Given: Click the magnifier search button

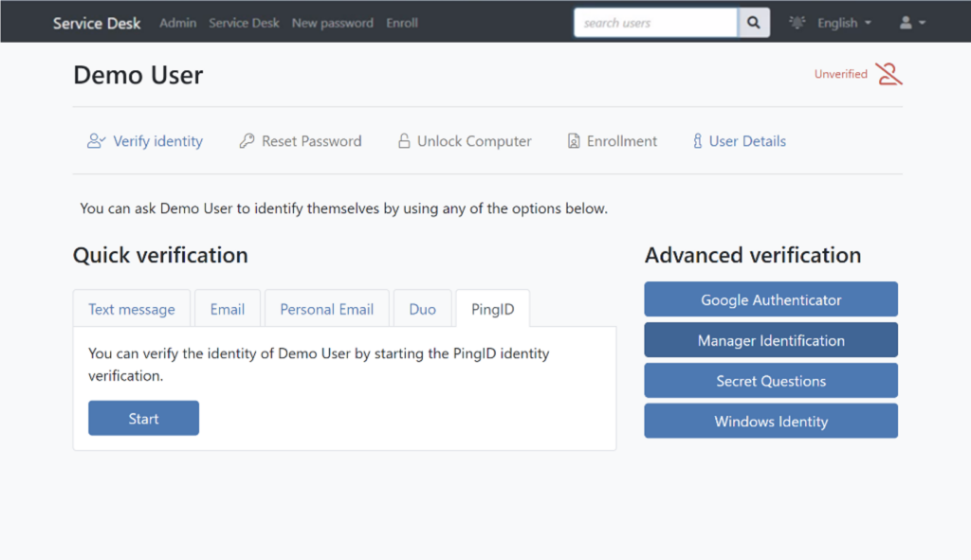Looking at the screenshot, I should [x=754, y=23].
